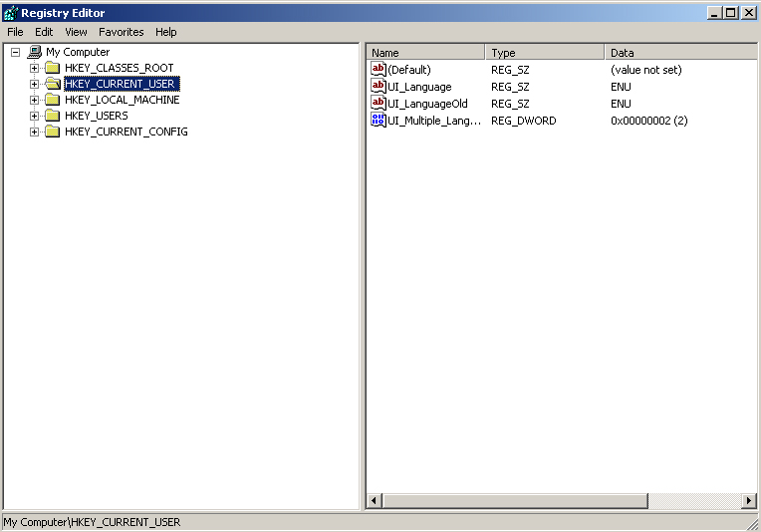This screenshot has width=761, height=532.
Task: Open the Edit menu
Action: pos(44,32)
